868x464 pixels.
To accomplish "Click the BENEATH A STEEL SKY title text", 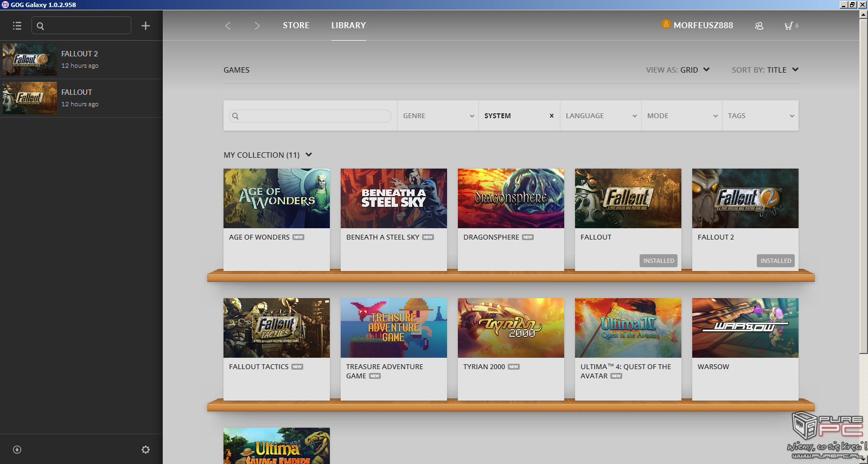I will 382,237.
